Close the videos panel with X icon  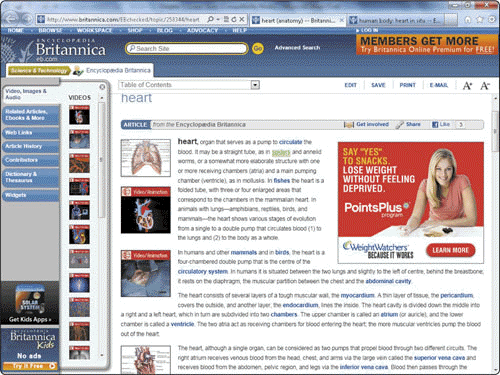[x=102, y=87]
